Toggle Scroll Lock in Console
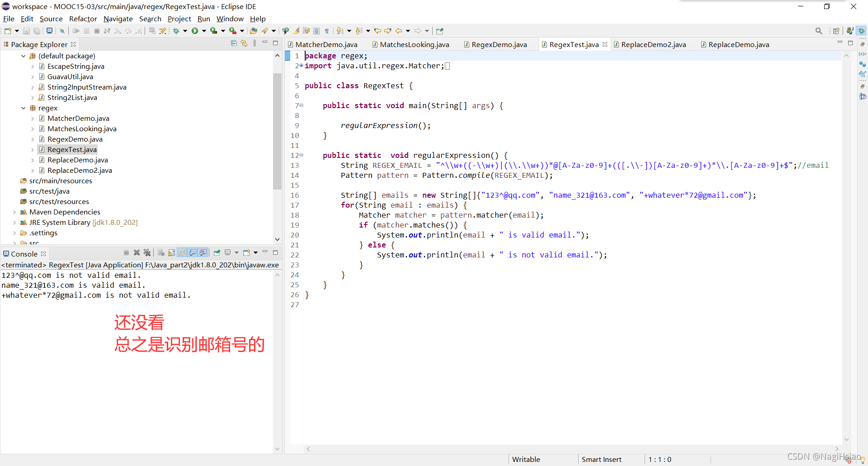The width and height of the screenshot is (868, 466). 171,252
